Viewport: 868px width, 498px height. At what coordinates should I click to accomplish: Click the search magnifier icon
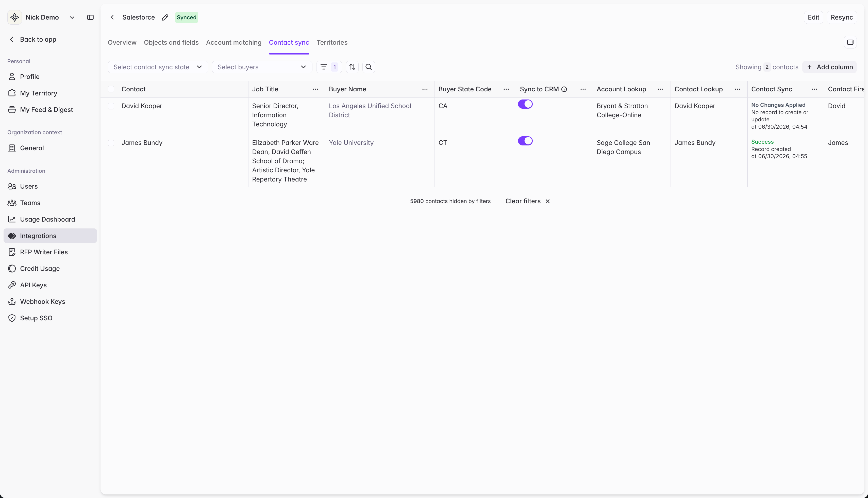368,67
